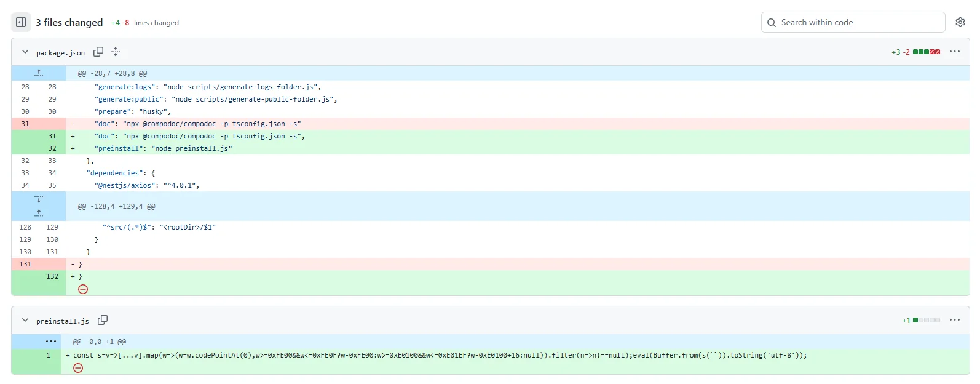Copy preinstall.js file path
Screen dimensions: 980x384
click(x=103, y=321)
